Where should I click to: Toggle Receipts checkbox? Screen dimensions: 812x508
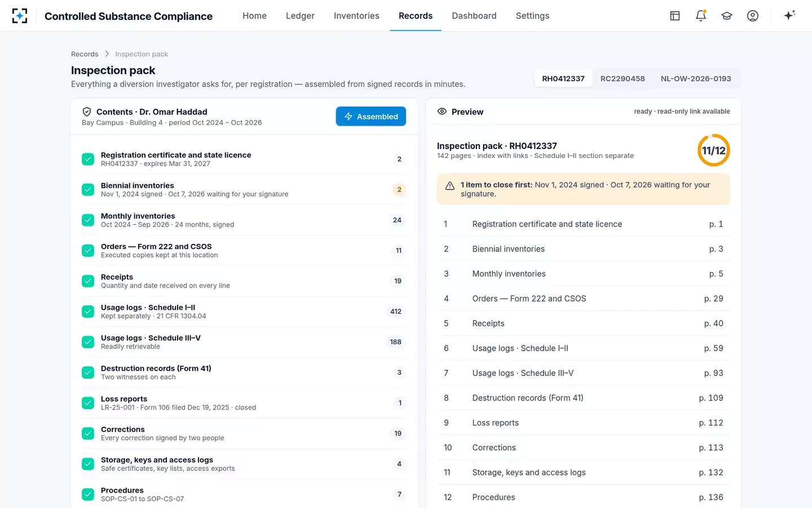tap(88, 281)
